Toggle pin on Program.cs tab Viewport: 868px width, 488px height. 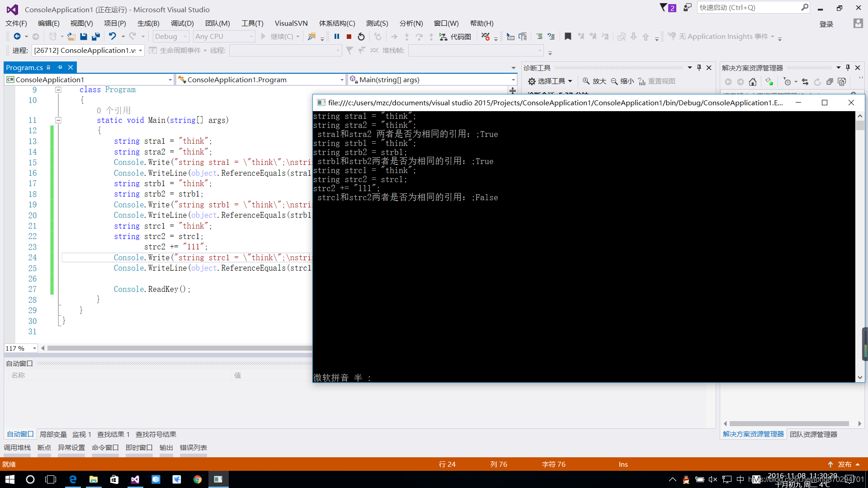pyautogui.click(x=60, y=67)
